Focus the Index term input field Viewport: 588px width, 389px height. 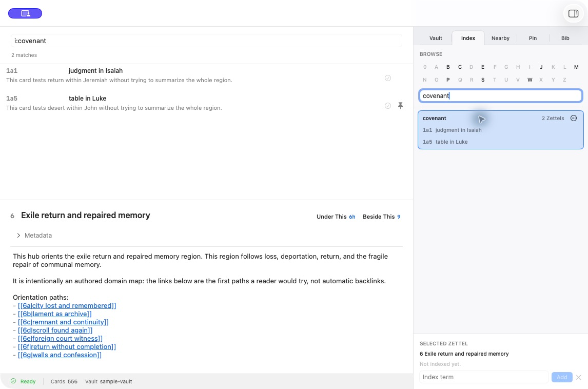483,377
